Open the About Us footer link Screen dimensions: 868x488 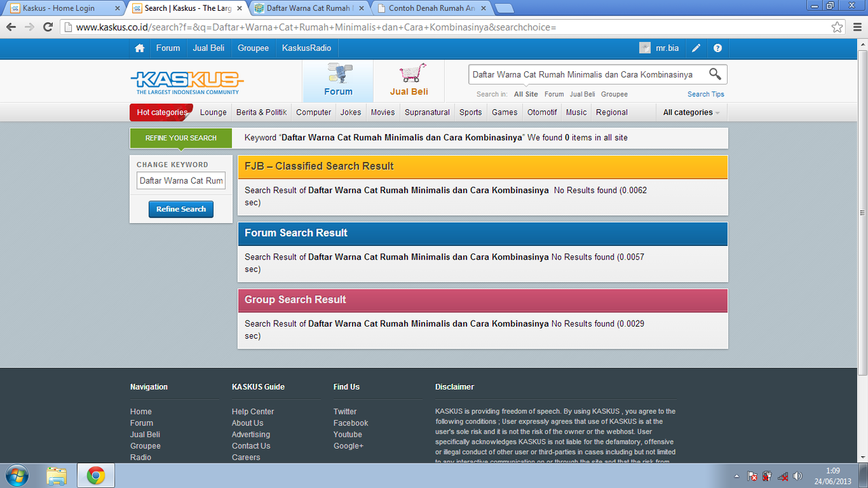pyautogui.click(x=248, y=423)
